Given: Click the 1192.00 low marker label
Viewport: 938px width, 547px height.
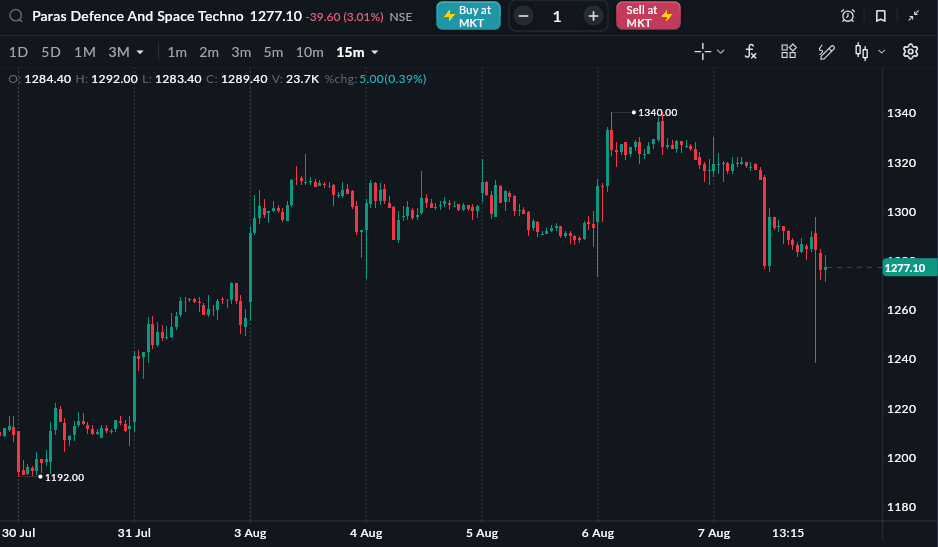Looking at the screenshot, I should click(x=65, y=478).
